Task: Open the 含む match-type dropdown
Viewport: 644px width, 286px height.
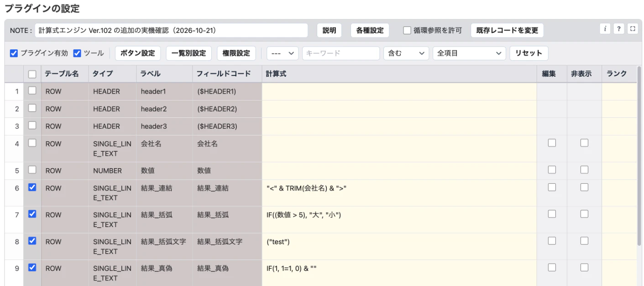Action: (x=406, y=53)
